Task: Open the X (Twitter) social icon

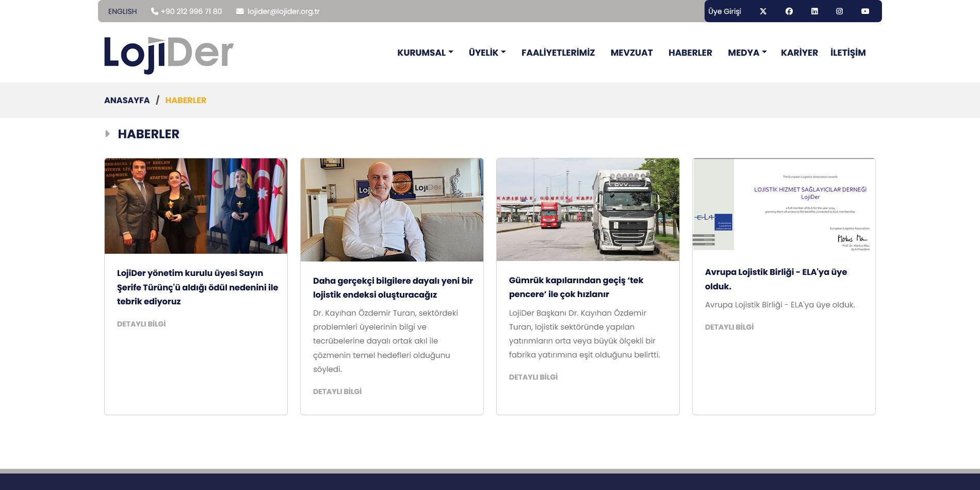Action: [x=763, y=11]
